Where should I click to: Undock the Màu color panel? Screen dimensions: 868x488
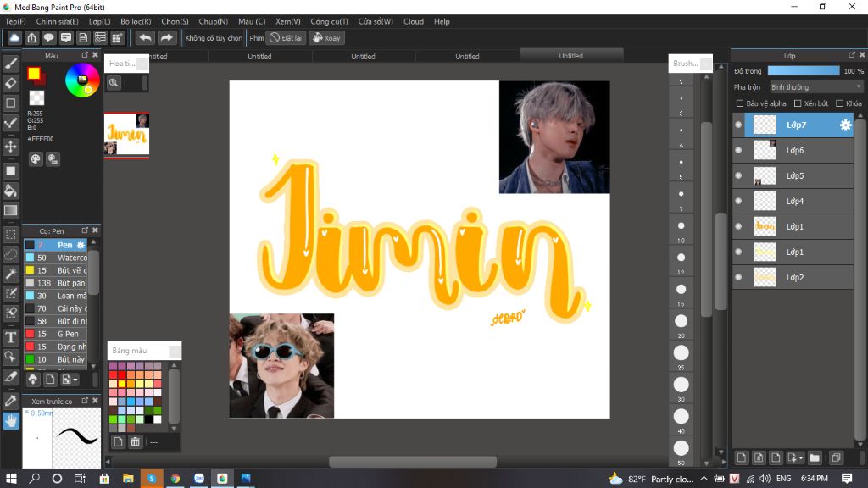[85, 55]
